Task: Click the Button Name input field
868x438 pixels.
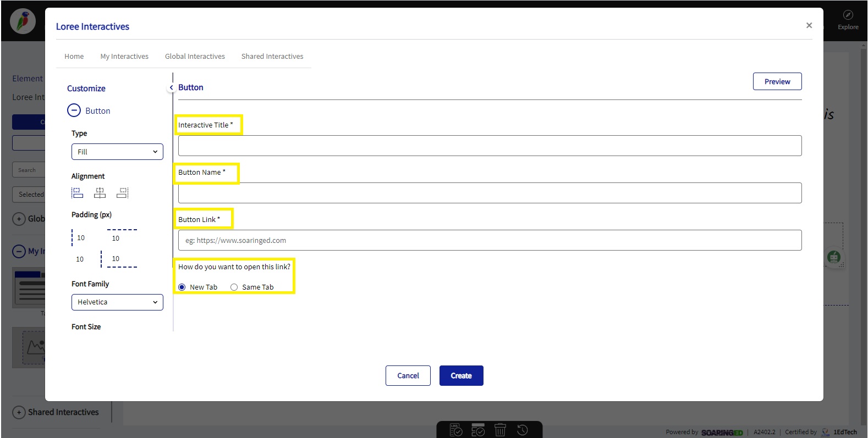Action: [x=490, y=193]
